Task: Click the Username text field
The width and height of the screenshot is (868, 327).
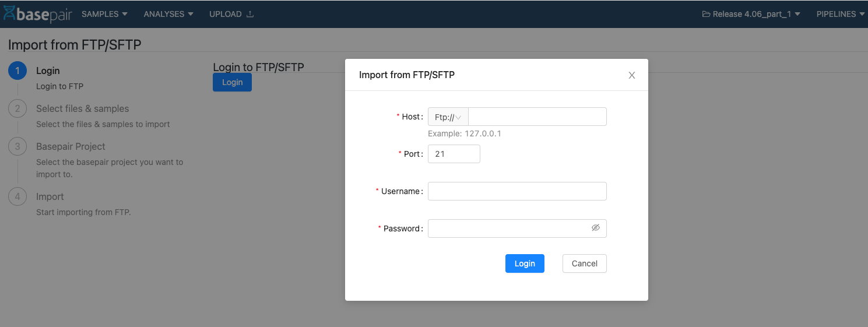Action: [x=517, y=191]
